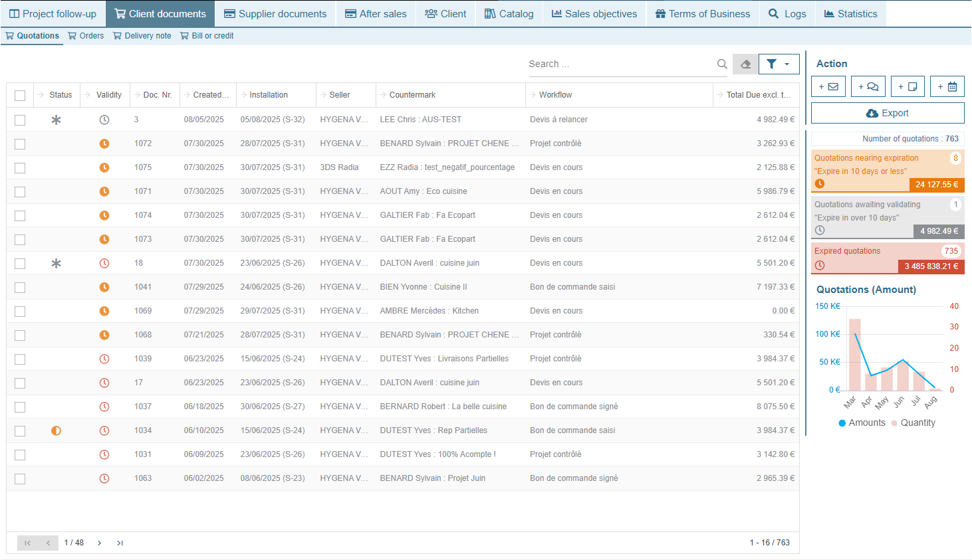The image size is (972, 560).
Task: Click the Export button
Action: coord(887,114)
